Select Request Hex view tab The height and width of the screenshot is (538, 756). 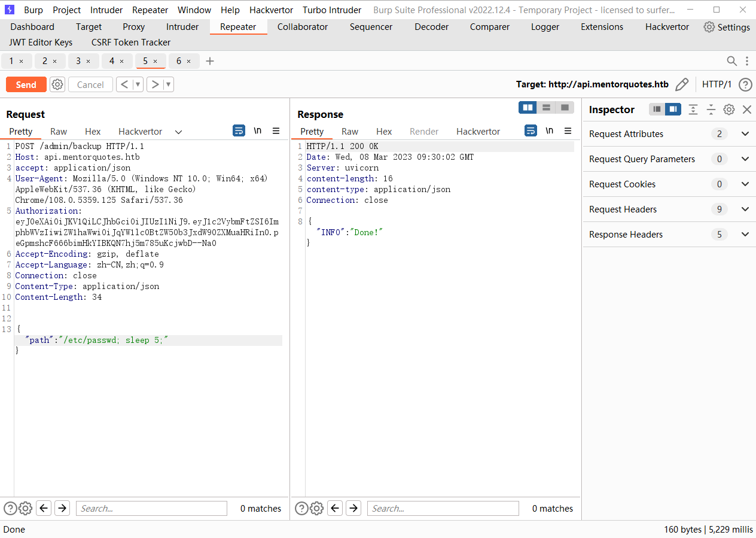coord(93,132)
